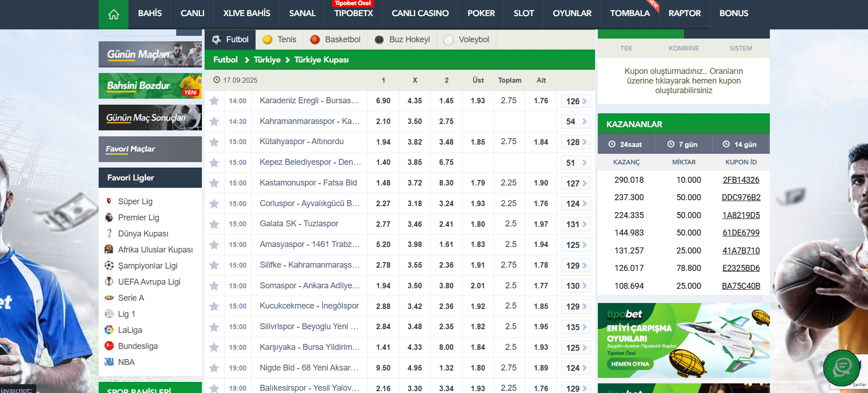Show 135 extra bets for Silivrispor match
868x393 pixels.
pyautogui.click(x=576, y=327)
